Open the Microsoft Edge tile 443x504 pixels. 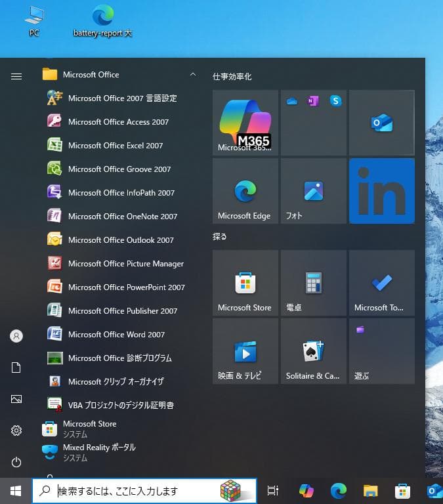tap(245, 191)
